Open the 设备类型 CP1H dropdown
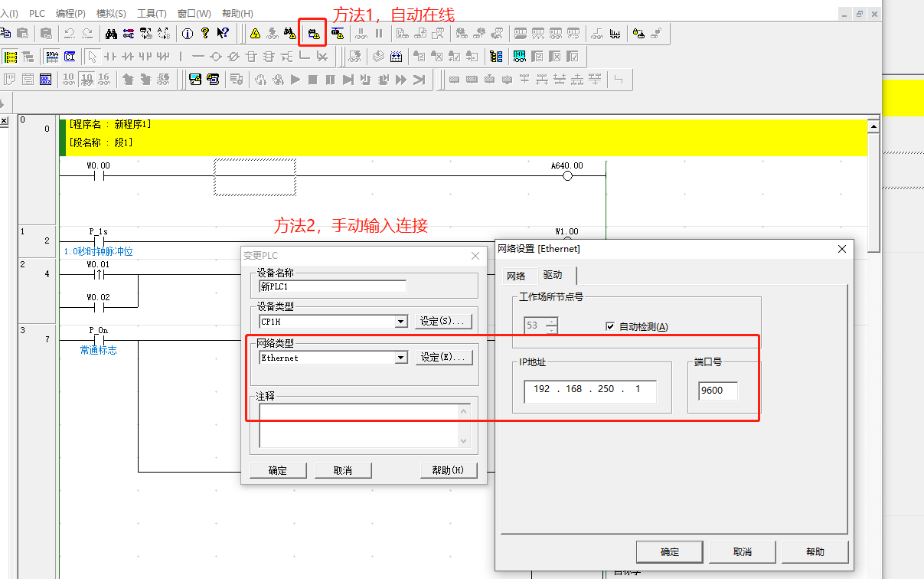Viewport: 924px width, 579px height. point(400,322)
